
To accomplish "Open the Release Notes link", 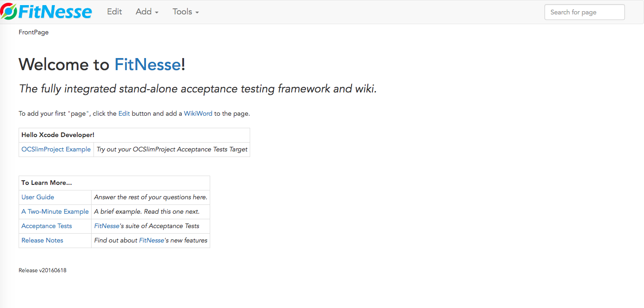I will point(42,240).
